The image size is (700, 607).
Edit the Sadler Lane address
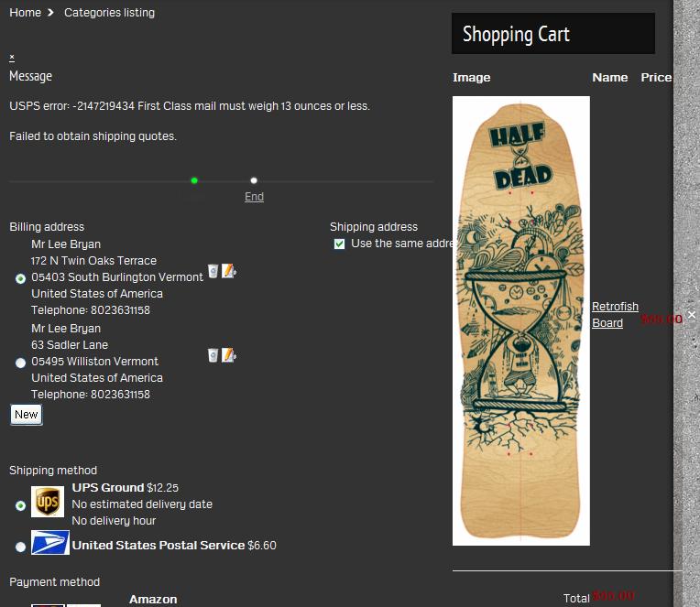[x=228, y=355]
